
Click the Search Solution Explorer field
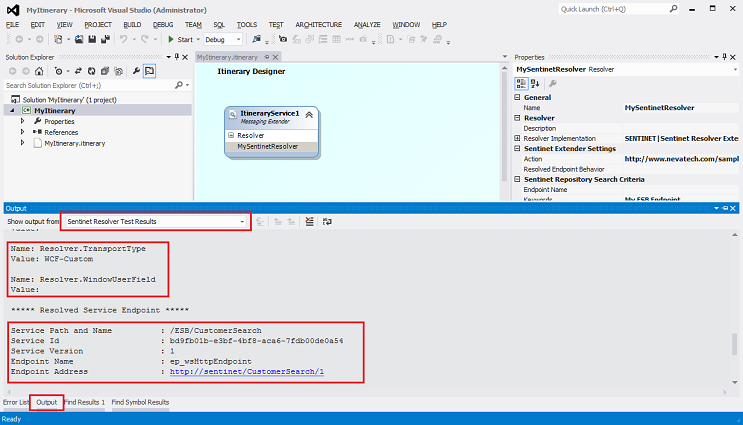85,85
